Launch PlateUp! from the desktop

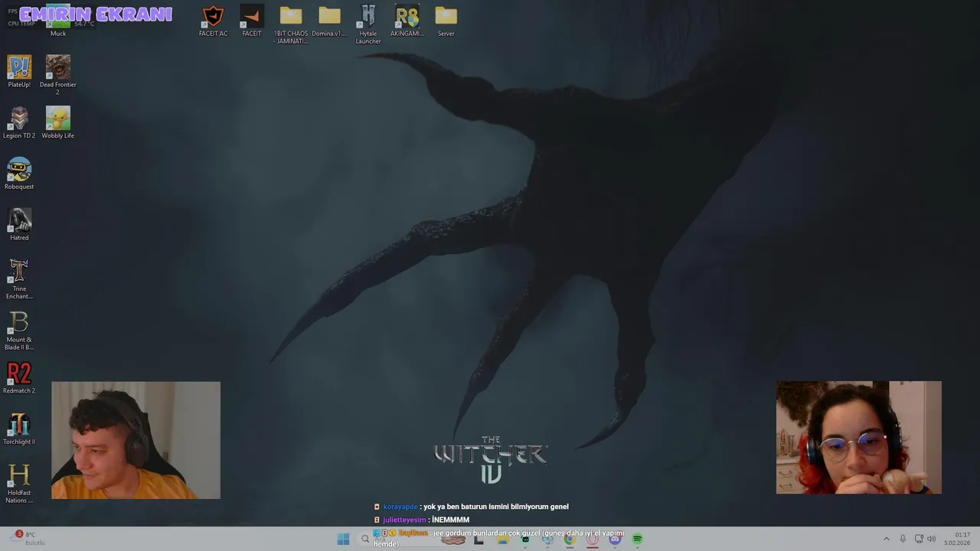[19, 72]
